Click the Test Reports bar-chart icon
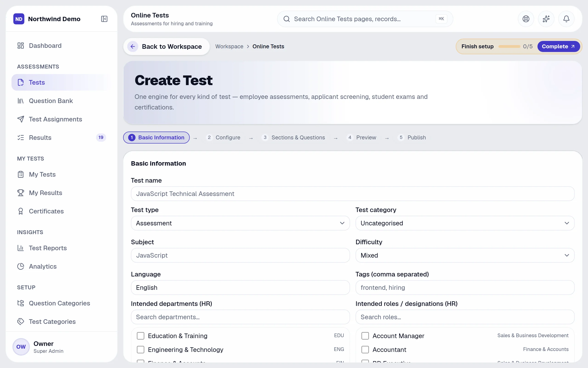Screen dimensions: 588x368 coord(21,248)
